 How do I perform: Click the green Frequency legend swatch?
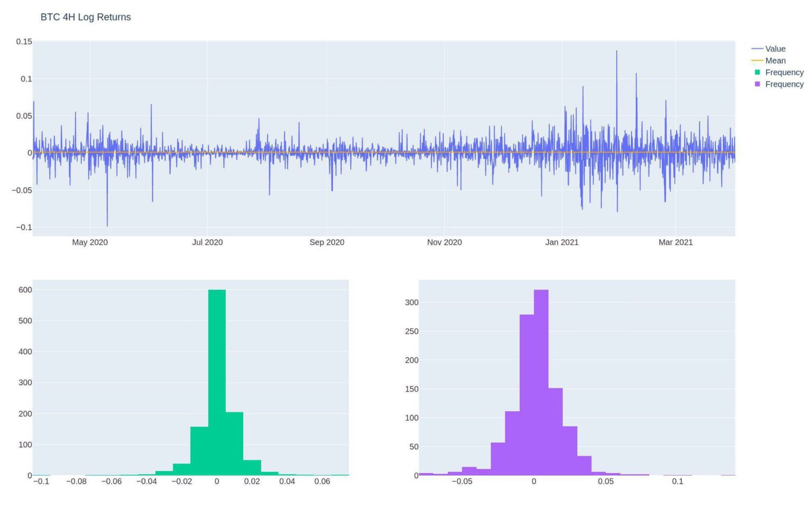pos(756,72)
